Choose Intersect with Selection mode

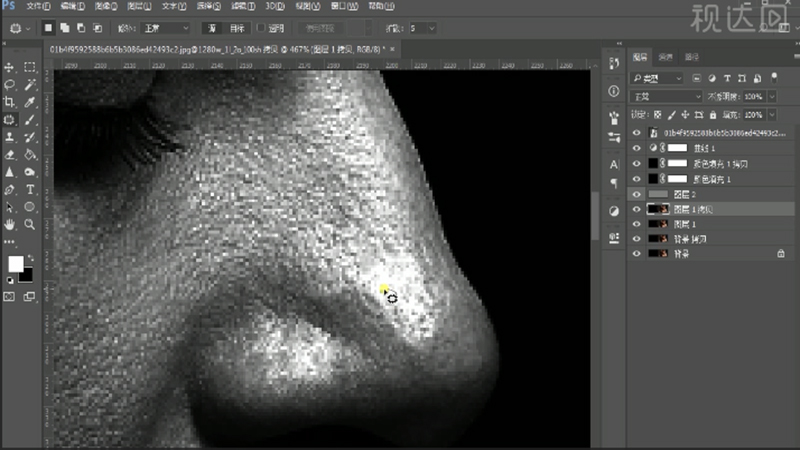click(97, 28)
